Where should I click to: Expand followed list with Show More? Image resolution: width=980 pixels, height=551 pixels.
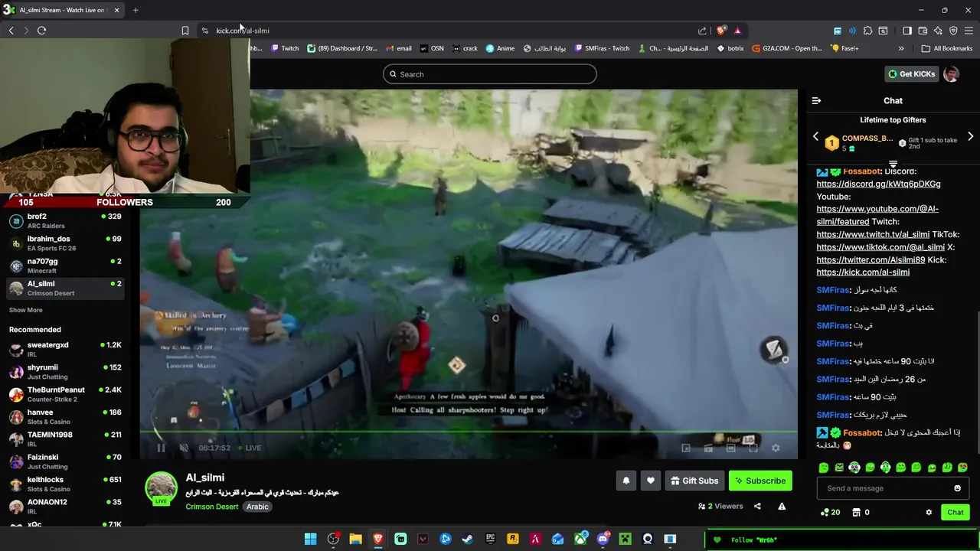(x=26, y=310)
